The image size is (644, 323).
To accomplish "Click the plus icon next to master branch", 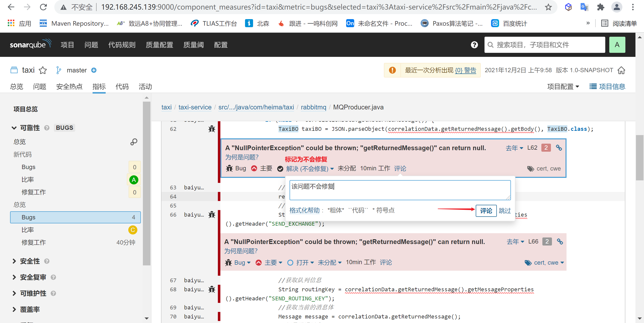I will [x=94, y=70].
